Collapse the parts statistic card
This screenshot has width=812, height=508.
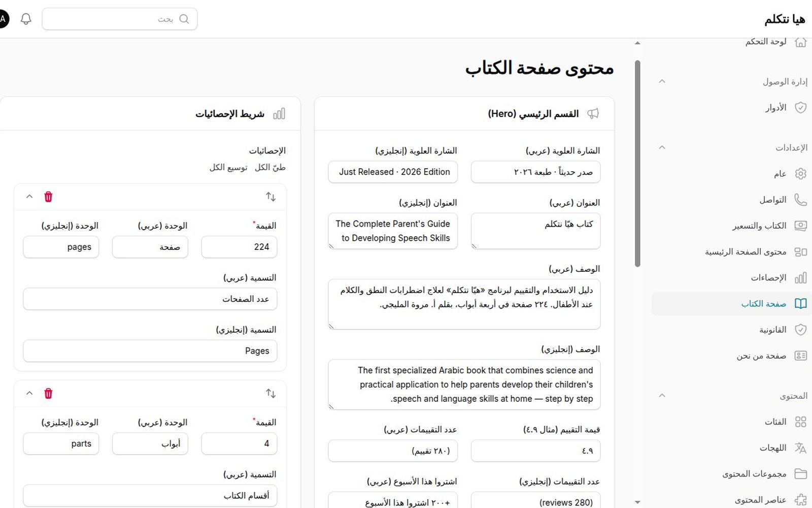(29, 393)
